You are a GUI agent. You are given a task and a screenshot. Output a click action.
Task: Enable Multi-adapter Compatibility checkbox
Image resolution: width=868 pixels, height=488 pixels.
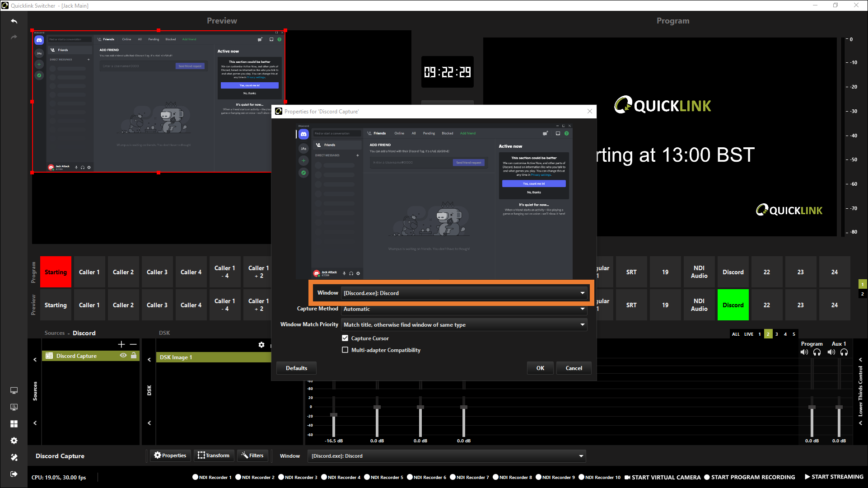(345, 350)
